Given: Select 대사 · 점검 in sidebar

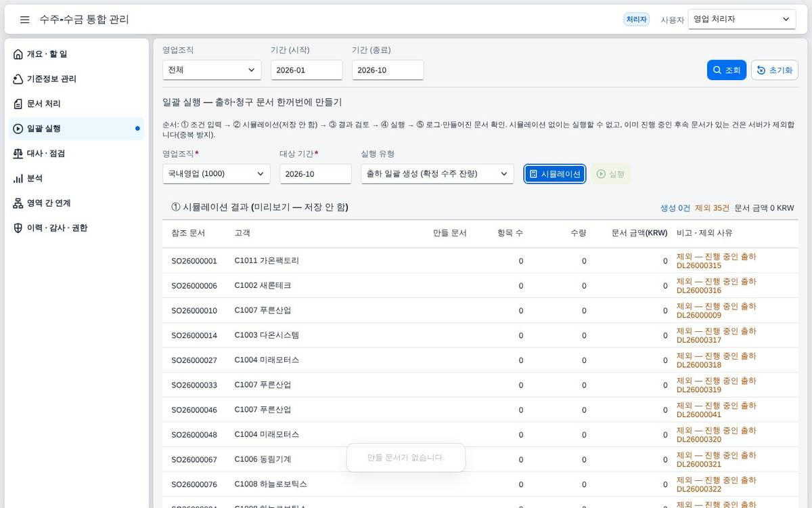Looking at the screenshot, I should pyautogui.click(x=76, y=154).
